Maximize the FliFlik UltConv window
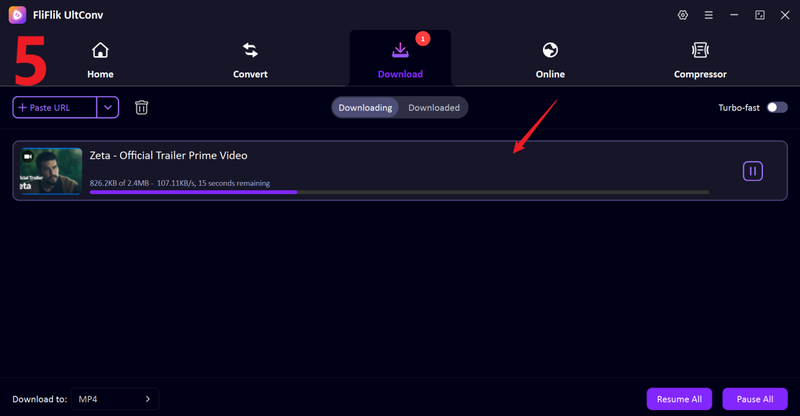The image size is (800, 416). tap(760, 15)
